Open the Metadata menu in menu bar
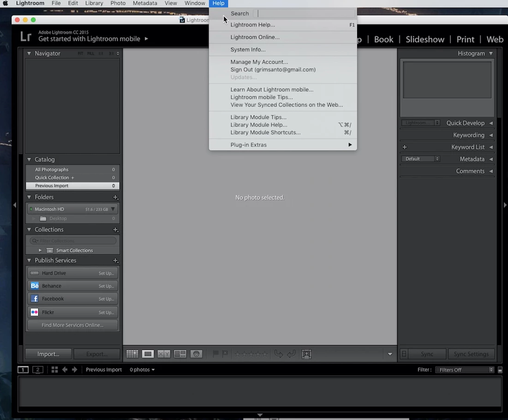This screenshot has height=420, width=508. click(x=145, y=3)
